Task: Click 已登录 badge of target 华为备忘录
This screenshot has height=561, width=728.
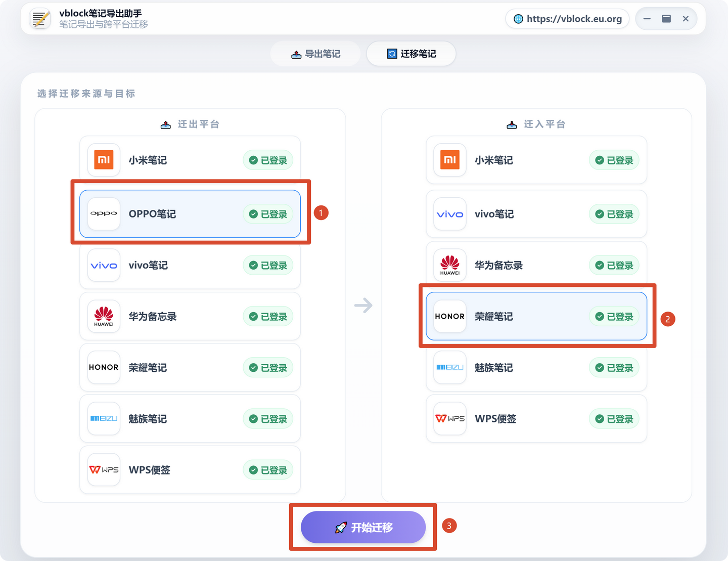Action: pyautogui.click(x=614, y=266)
